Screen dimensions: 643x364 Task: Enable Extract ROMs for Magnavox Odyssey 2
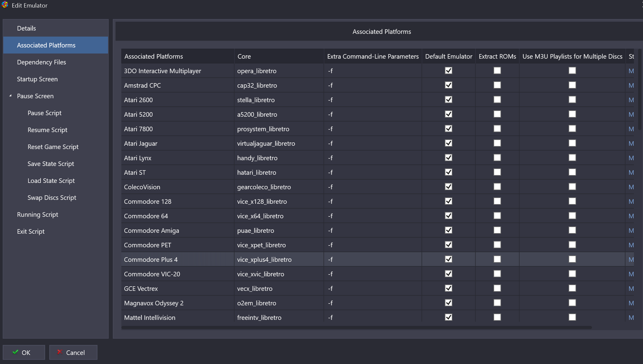pos(497,303)
